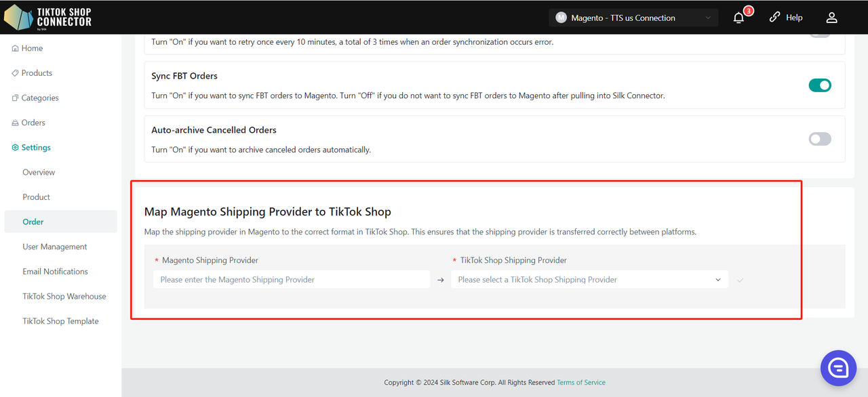The height and width of the screenshot is (397, 868).
Task: Click the Home house icon
Action: 15,49
